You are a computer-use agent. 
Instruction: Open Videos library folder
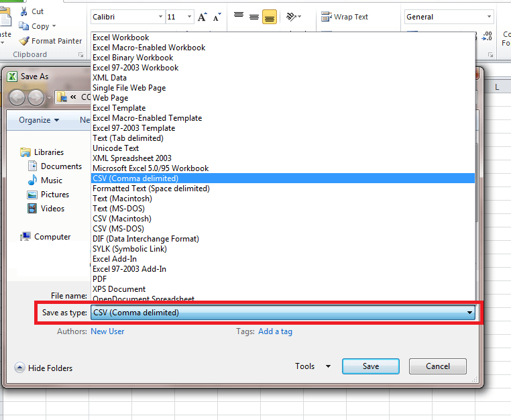point(46,209)
